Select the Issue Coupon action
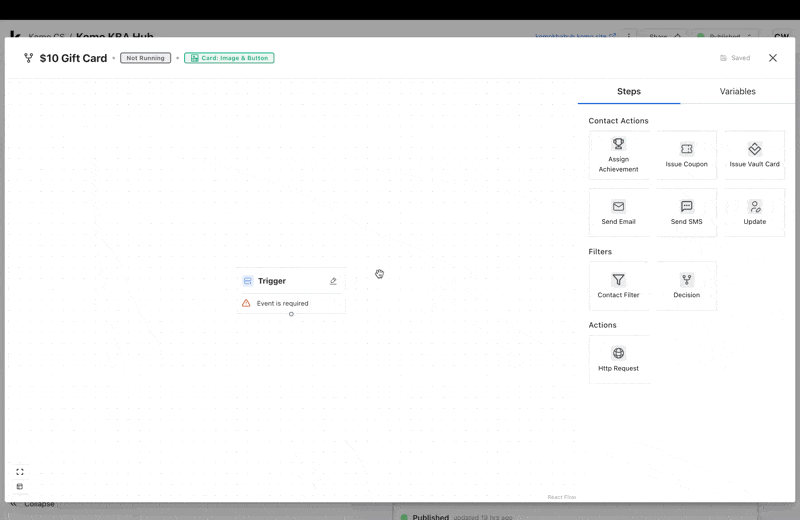This screenshot has height=520, width=800. (x=686, y=155)
